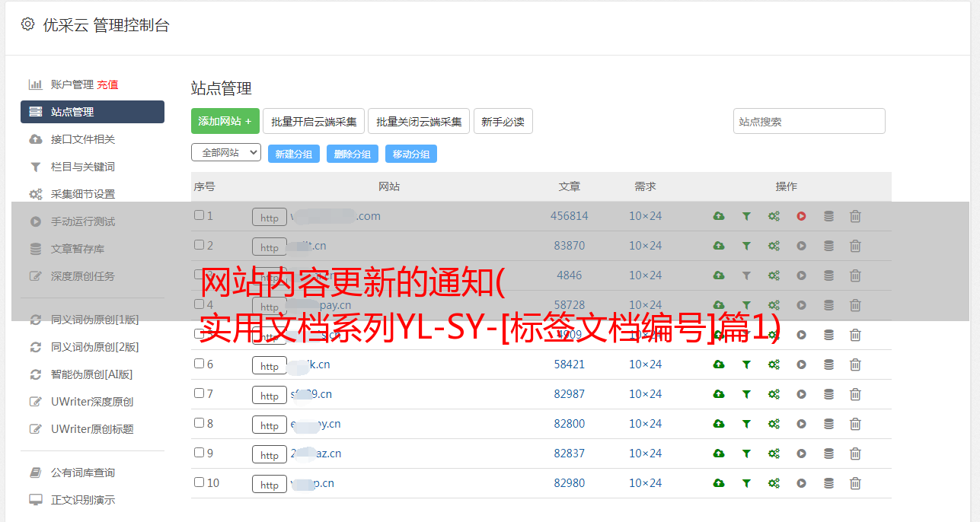Open 正文识别演示 sidebar item
Screen dimensions: 980x522
point(83,500)
